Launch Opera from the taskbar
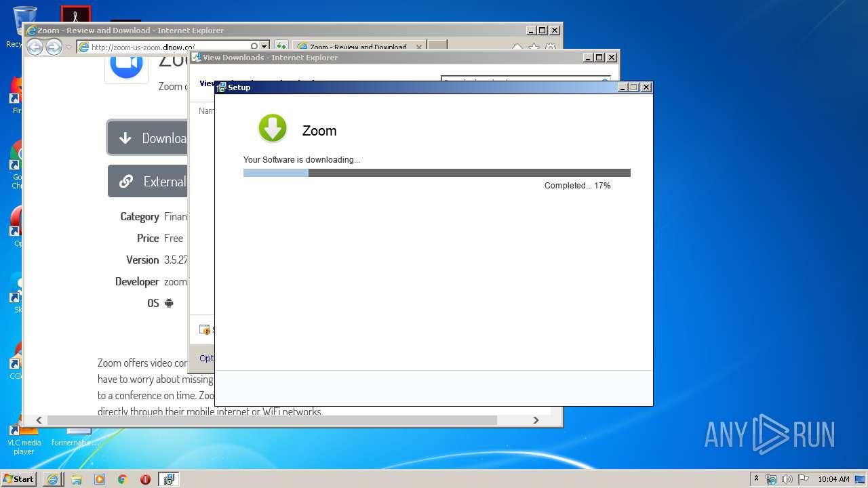 (x=145, y=479)
